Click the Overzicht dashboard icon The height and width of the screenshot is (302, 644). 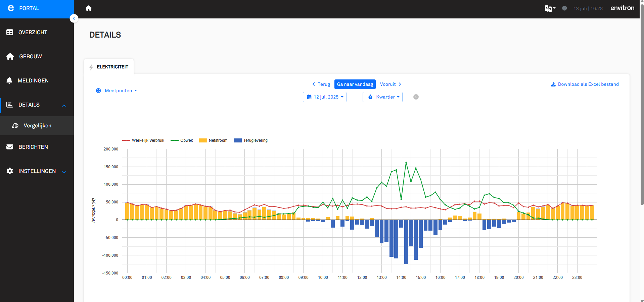coord(10,32)
